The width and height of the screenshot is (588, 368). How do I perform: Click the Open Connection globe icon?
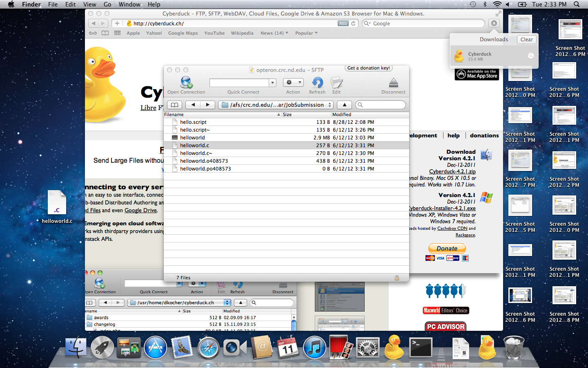tap(186, 83)
